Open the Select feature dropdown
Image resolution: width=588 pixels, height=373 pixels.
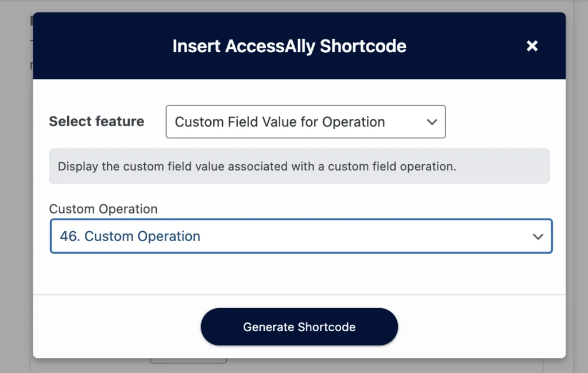click(x=305, y=122)
